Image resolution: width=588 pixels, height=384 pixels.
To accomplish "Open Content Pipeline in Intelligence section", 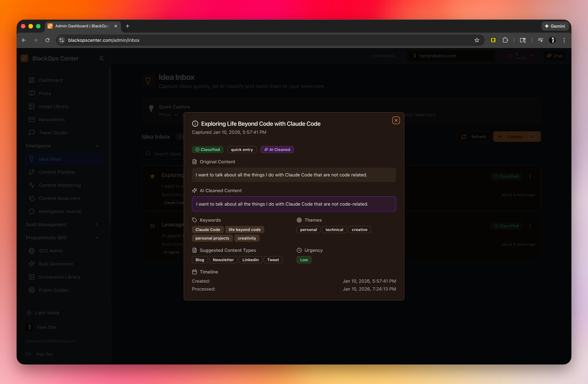I will coord(56,172).
